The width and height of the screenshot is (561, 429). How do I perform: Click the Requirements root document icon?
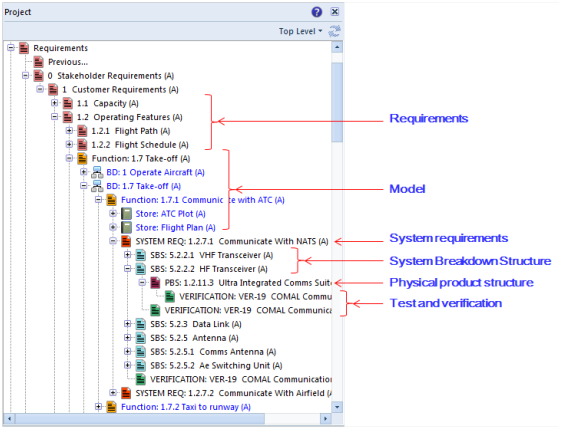pos(24,48)
